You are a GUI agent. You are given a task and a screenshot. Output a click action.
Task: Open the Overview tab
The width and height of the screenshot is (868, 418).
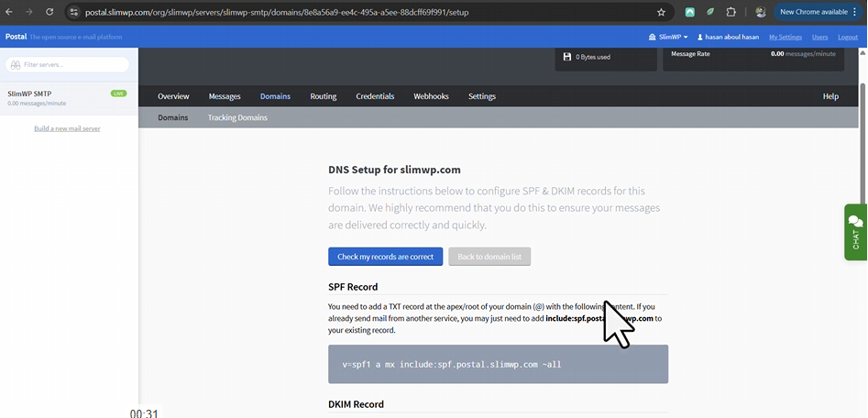coord(173,96)
